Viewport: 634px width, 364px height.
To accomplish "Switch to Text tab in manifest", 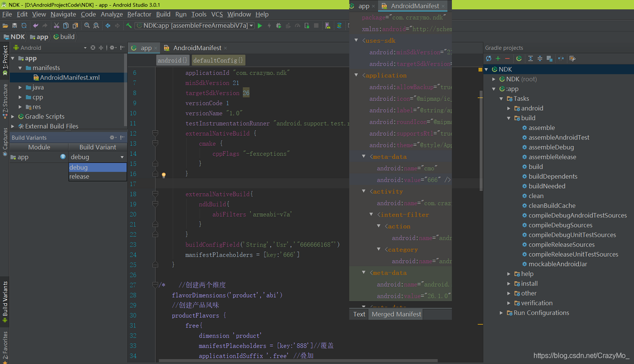I will tap(359, 314).
